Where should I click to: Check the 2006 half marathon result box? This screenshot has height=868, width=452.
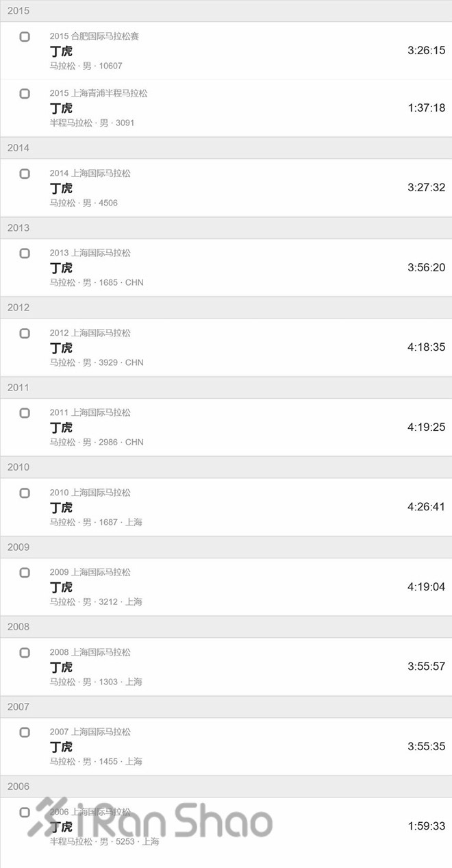[x=25, y=813]
